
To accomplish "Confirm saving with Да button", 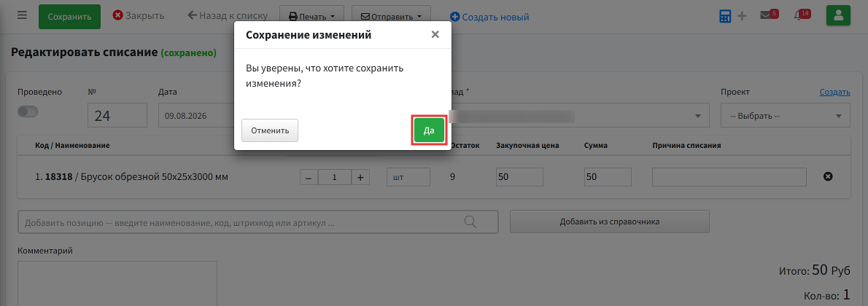I will click(x=429, y=130).
